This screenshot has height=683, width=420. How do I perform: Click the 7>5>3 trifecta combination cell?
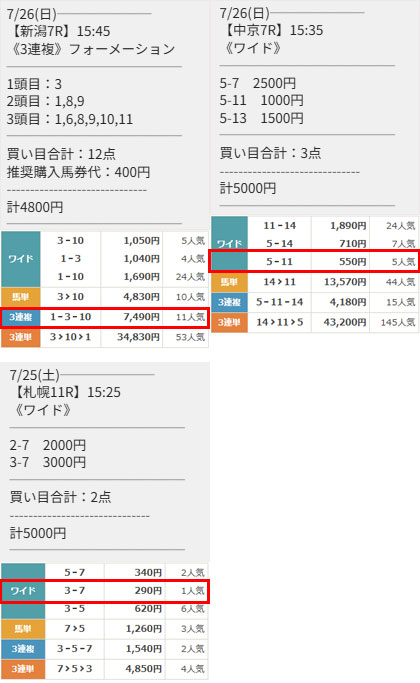[x=75, y=669]
